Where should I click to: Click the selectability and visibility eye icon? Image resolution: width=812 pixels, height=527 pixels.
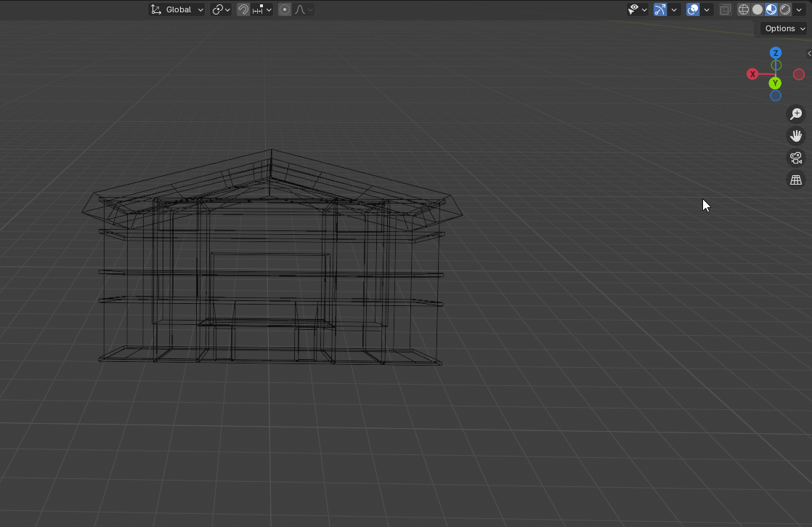coord(633,9)
